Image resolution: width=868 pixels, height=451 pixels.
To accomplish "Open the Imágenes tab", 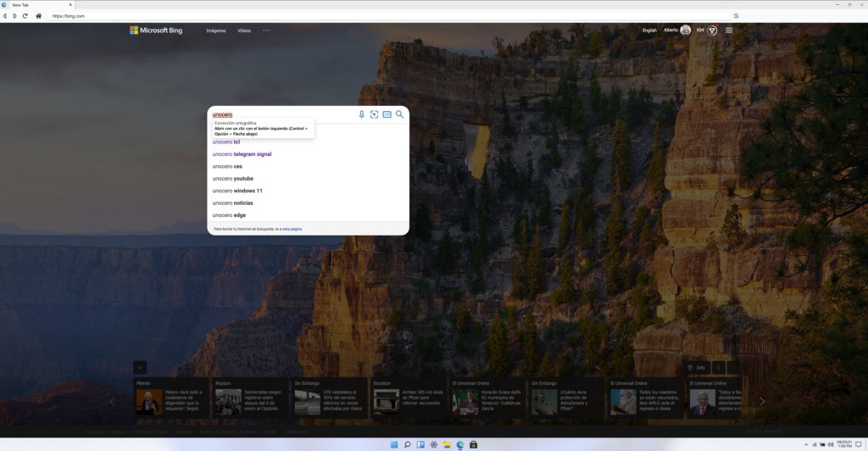I will [216, 31].
